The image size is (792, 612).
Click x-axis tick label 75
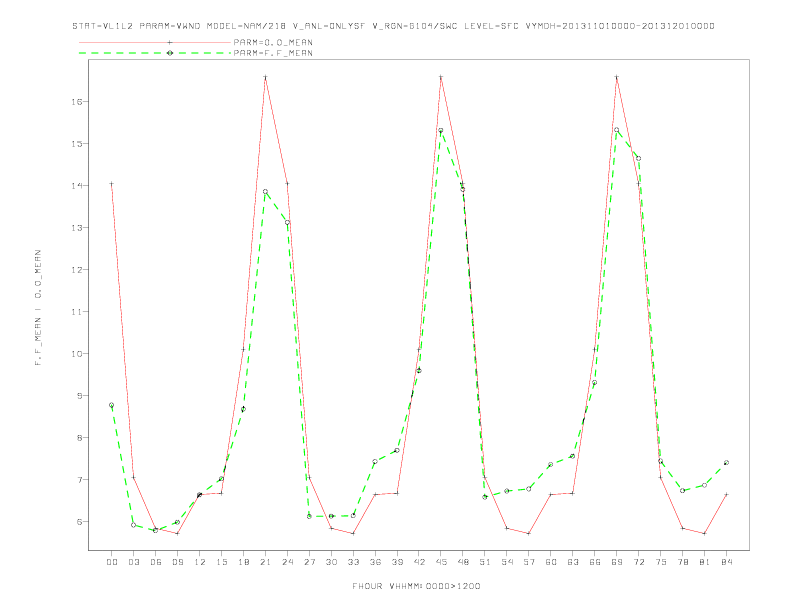pos(661,562)
